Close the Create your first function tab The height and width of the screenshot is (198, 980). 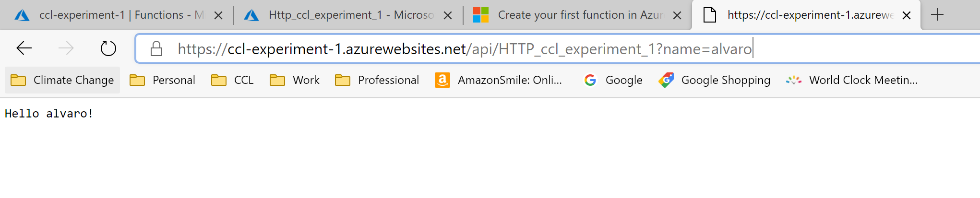[x=677, y=15]
